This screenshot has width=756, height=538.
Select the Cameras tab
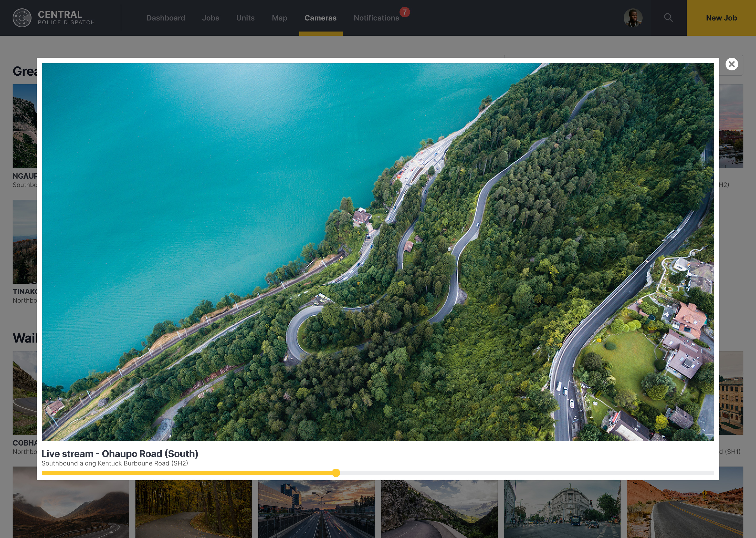(x=321, y=18)
